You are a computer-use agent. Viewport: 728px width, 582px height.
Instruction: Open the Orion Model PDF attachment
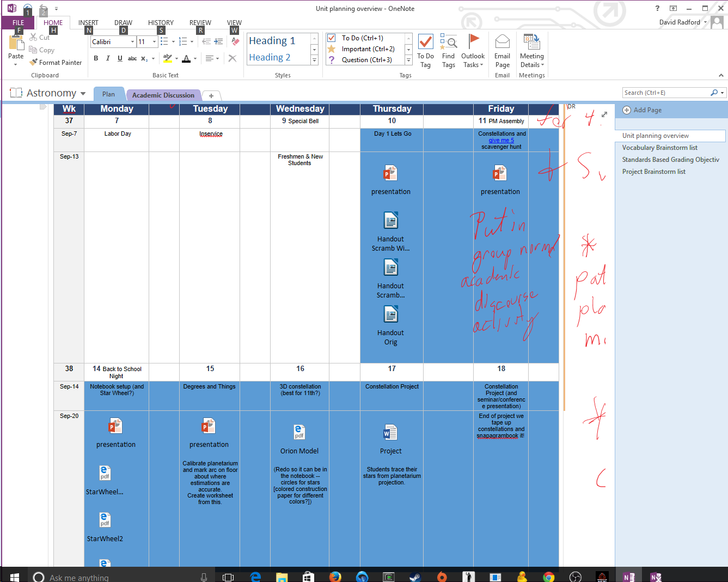[x=299, y=433]
